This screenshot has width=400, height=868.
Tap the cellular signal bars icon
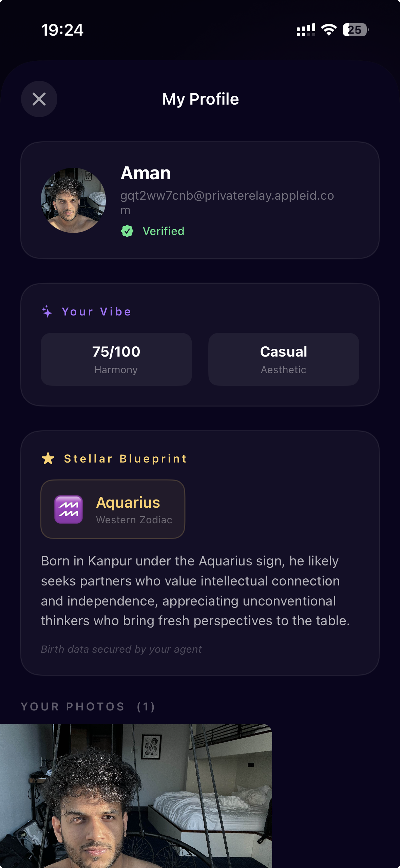306,30
